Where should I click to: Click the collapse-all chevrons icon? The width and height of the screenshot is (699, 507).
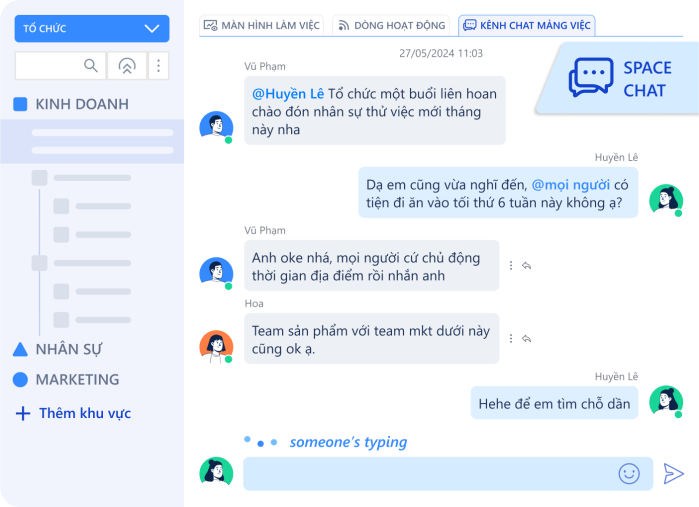tap(126, 66)
